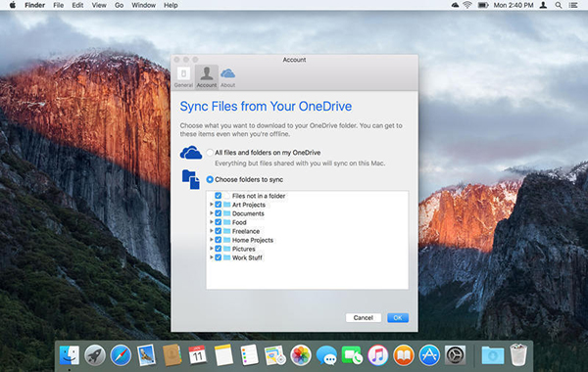The height and width of the screenshot is (372, 588).
Task: Expand the Documents folder disclosure triangle
Action: [211, 213]
